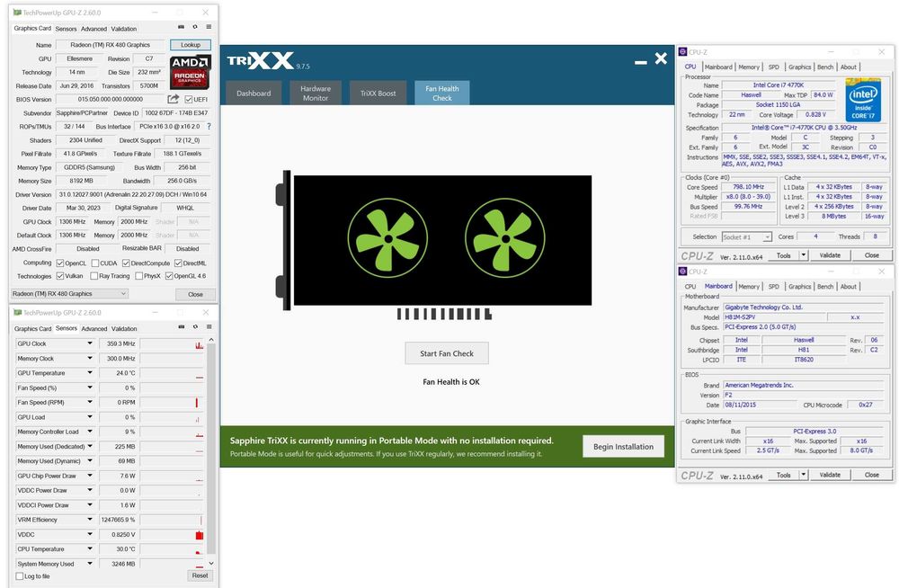Image resolution: width=899 pixels, height=588 pixels.
Task: Click the refresh icon in GPU-Z Sensors window
Action: click(195, 327)
